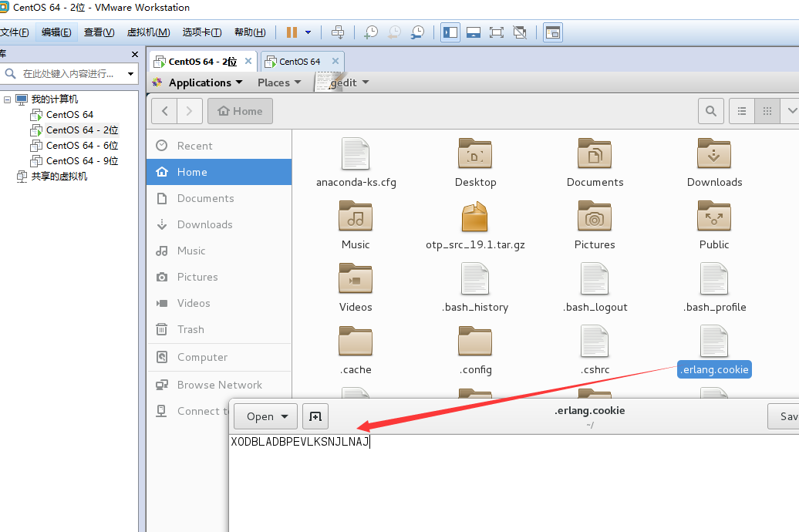Open Recent in the file manager sidebar
The height and width of the screenshot is (532, 799).
(x=219, y=146)
